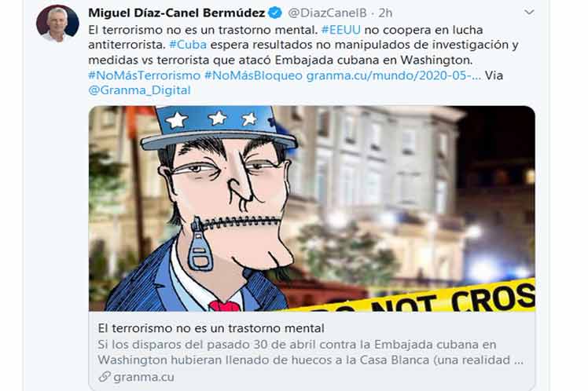Open the Miguel Díaz-Canel Bermúdez name link
Screen dimensions: 588x391
[177, 13]
